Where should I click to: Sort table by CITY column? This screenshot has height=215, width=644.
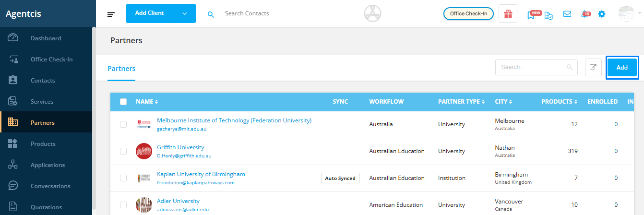[503, 102]
